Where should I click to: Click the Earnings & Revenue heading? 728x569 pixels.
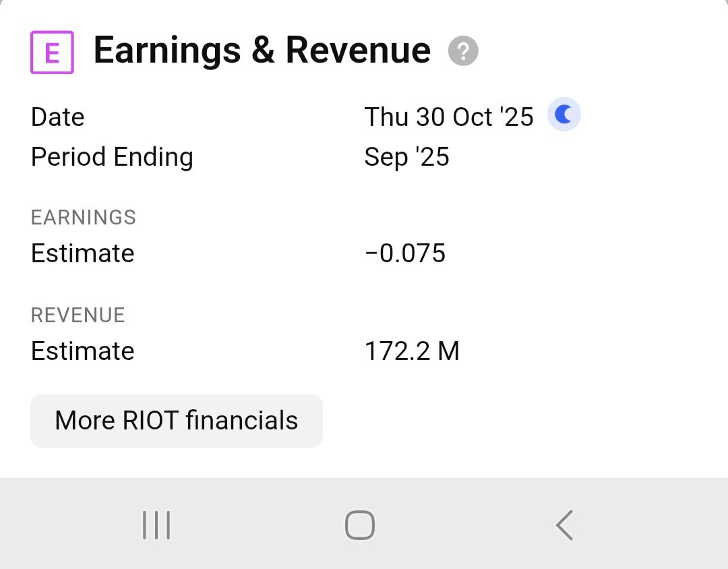pyautogui.click(x=262, y=51)
